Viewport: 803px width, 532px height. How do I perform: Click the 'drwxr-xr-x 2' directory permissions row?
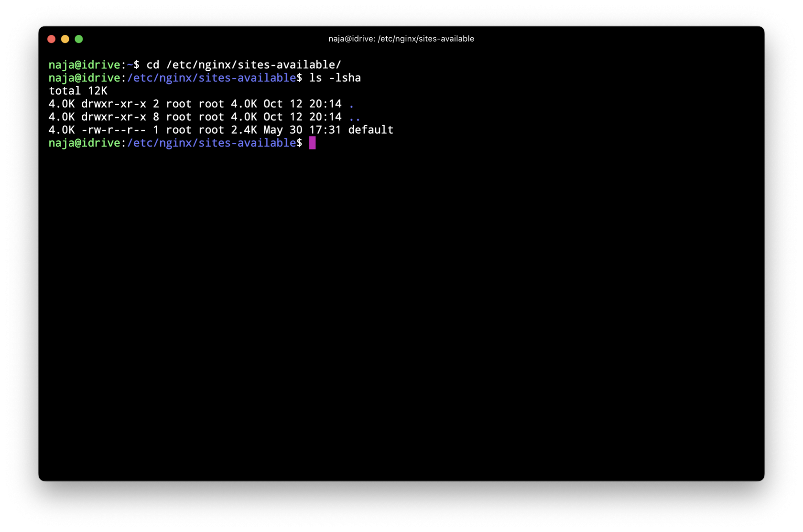pyautogui.click(x=201, y=104)
